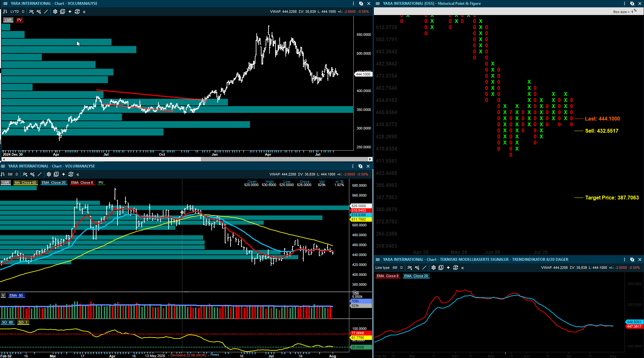The image size is (644, 358).
Task: Click the currency conversion icon in top chart
Action: (x=77, y=12)
